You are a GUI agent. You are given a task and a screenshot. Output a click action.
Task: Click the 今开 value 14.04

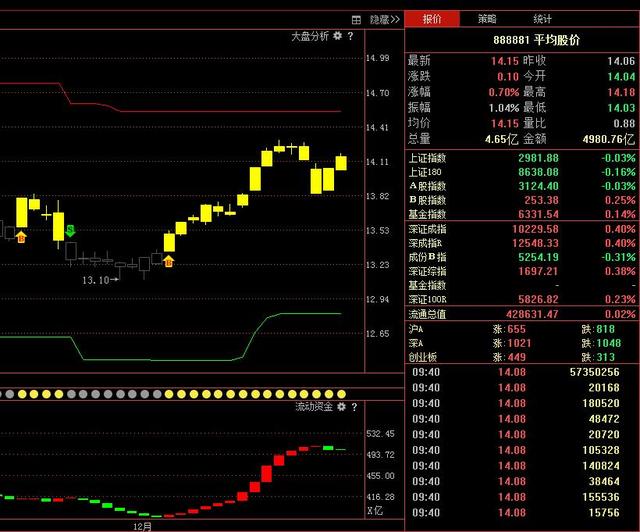(621, 76)
